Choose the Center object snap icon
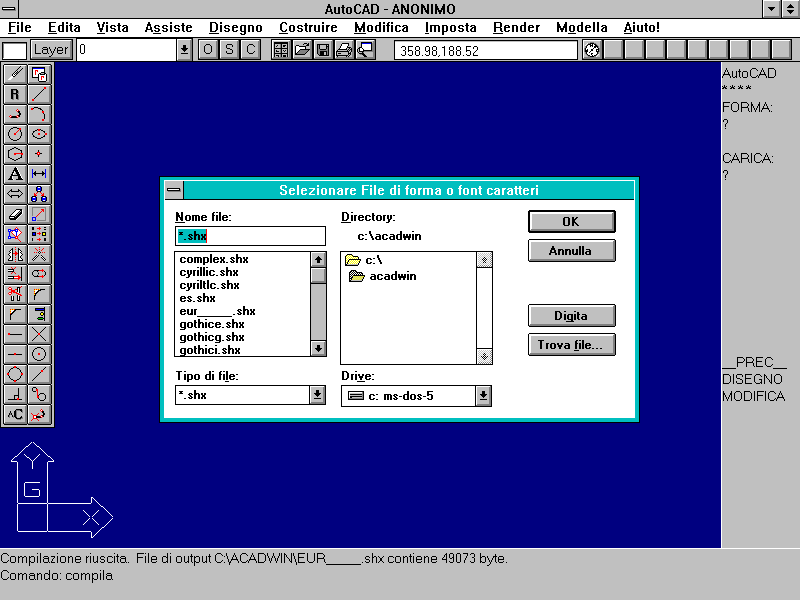 click(39, 354)
